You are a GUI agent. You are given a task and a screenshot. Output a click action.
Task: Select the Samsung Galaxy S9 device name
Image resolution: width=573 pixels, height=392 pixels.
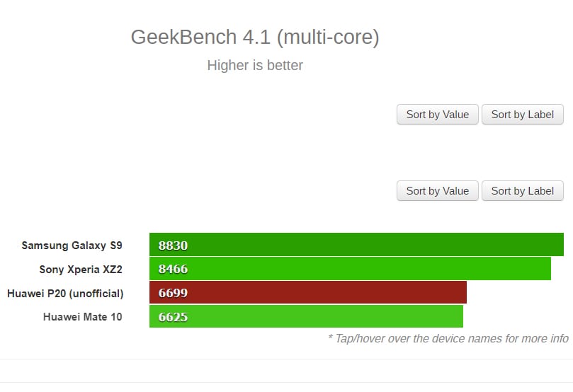72,246
